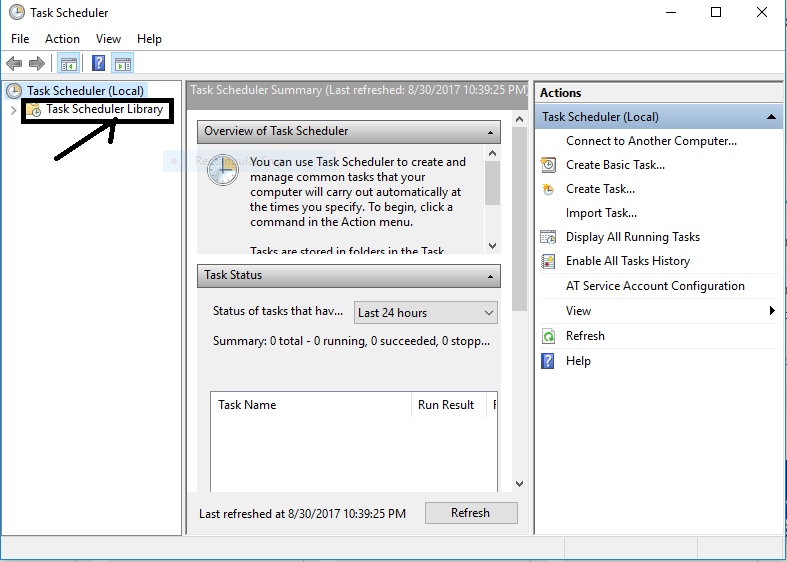
Task: Click the clock image in the Overview section
Action: pos(223,170)
